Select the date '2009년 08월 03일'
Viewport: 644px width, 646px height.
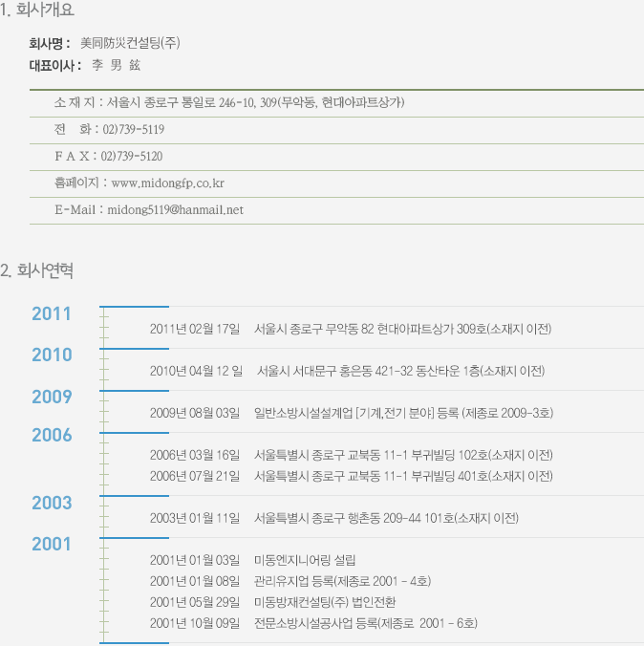195,413
